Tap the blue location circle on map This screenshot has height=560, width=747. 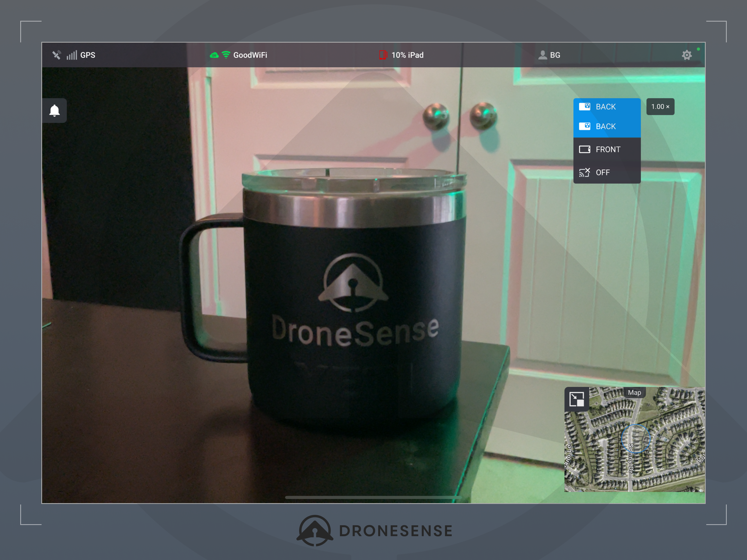point(635,438)
